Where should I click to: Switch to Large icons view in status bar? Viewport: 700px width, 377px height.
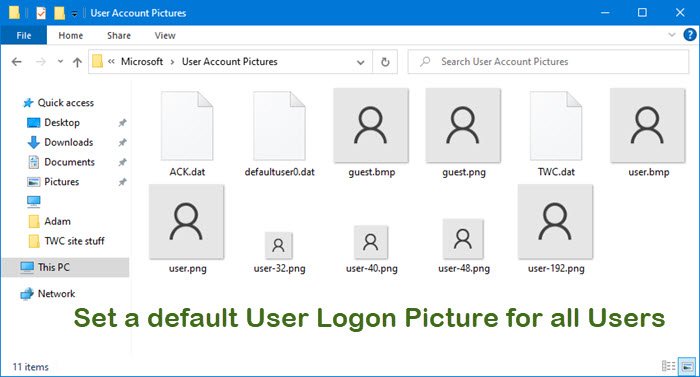687,366
